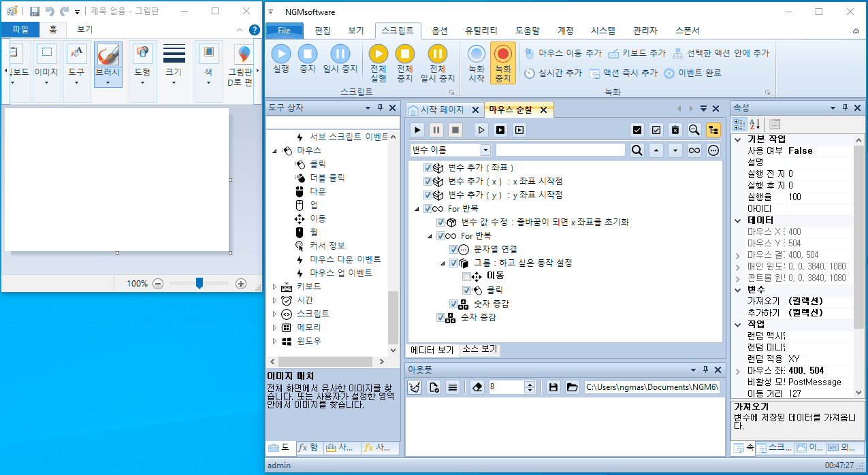Open the 변수 이름 dropdown

[485, 150]
